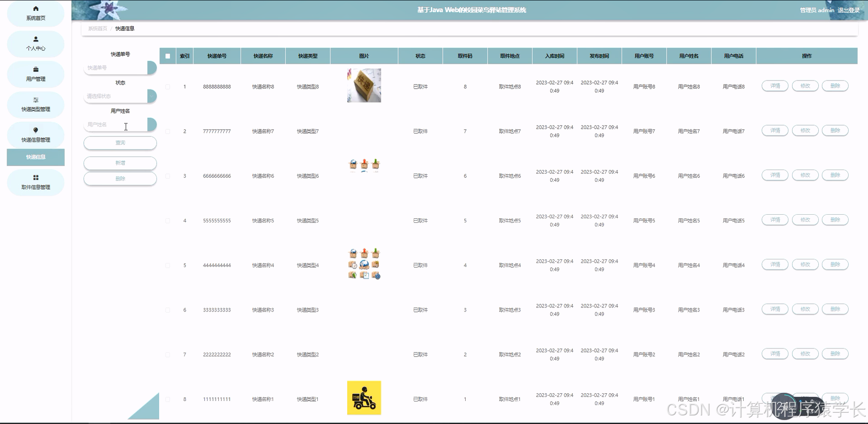Screen dimensions: 868x424
Task: Check the row checkbox for 2222222222
Action: pyautogui.click(x=168, y=355)
